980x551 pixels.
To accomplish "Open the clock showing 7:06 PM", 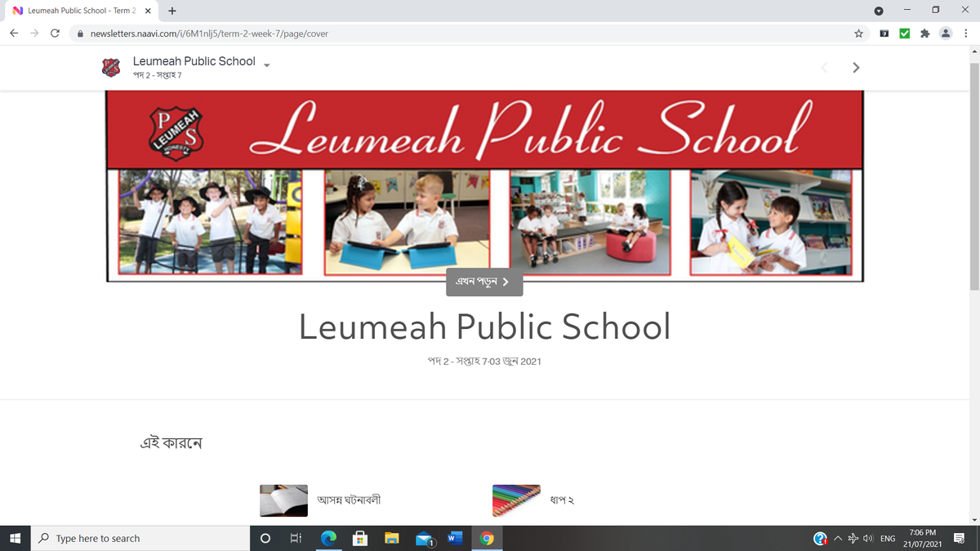I will click(x=922, y=538).
